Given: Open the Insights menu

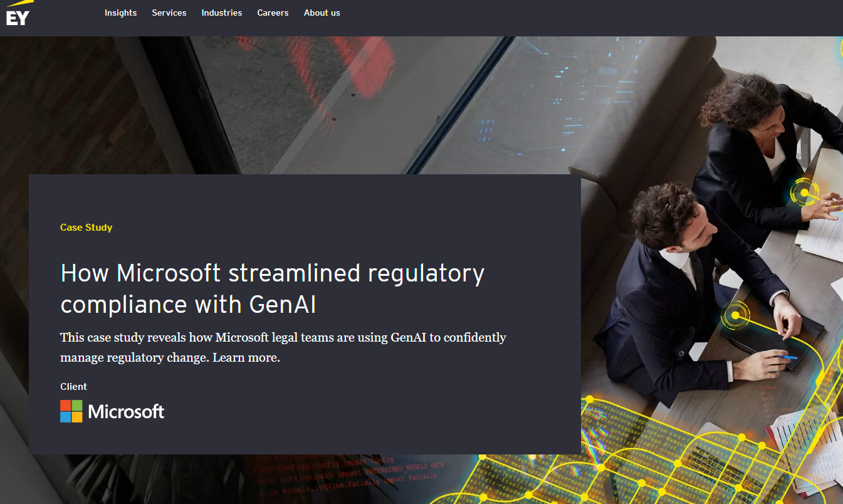Looking at the screenshot, I should coord(120,13).
